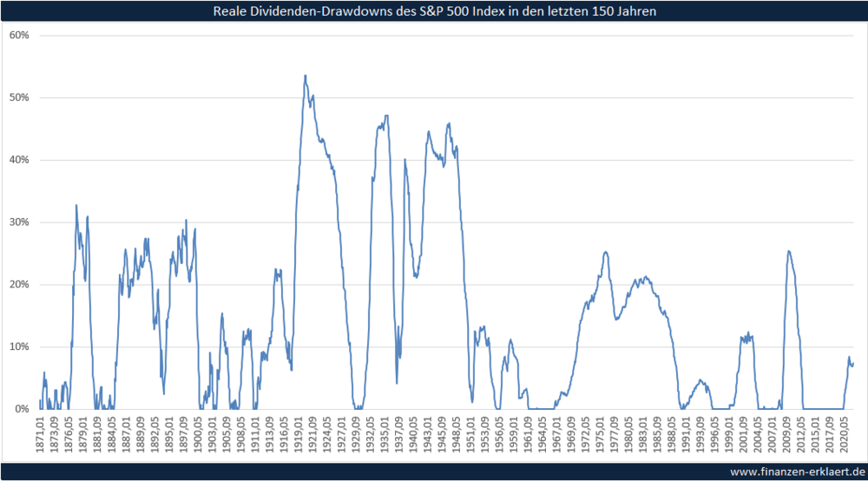868x482 pixels.
Task: Open the www.finanzen-erklaert.de link
Action: tap(797, 472)
